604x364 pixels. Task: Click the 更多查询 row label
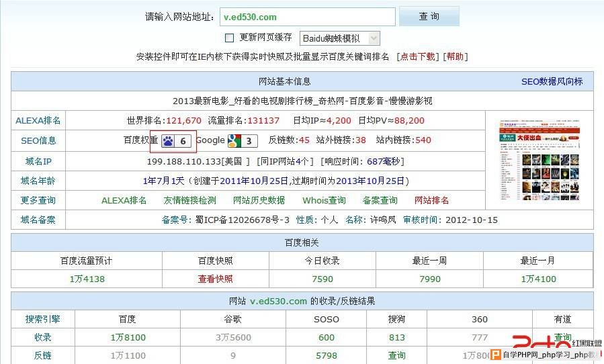[38, 200]
